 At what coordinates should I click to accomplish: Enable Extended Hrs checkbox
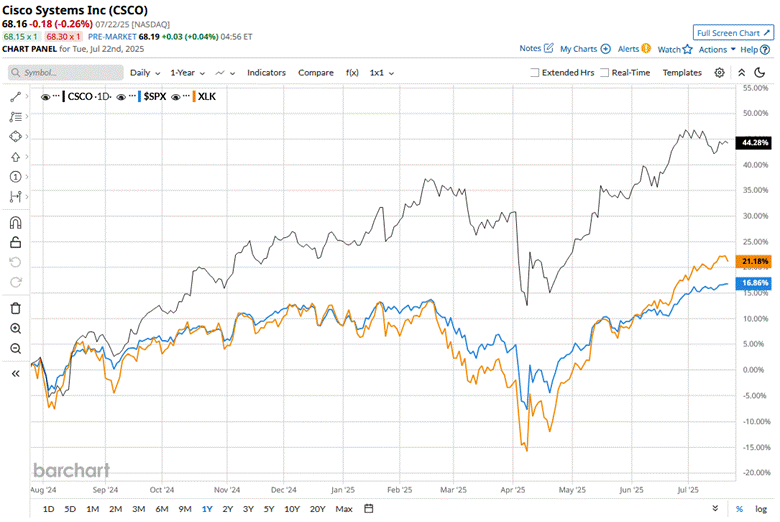click(x=534, y=73)
